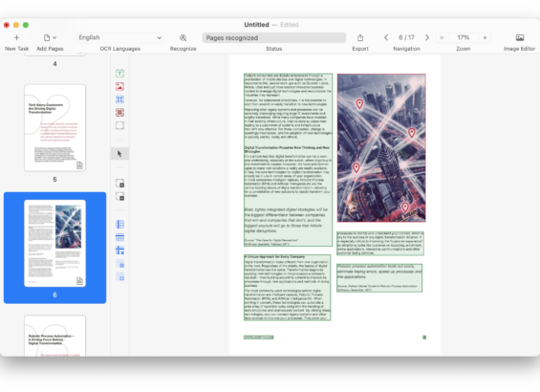
Task: Click the Pages recognized status field
Action: [x=273, y=37]
